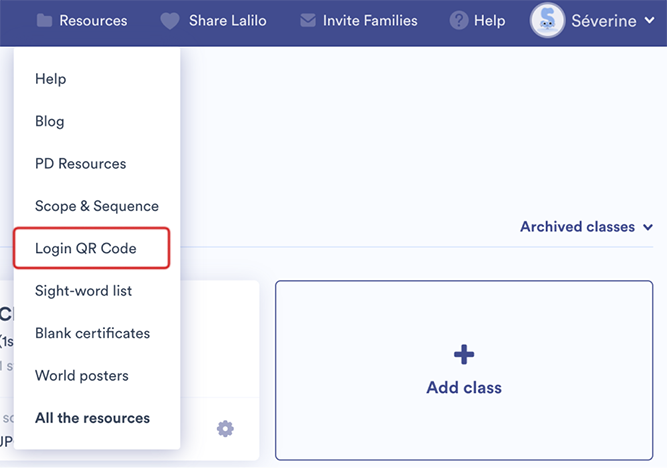Select Blank certificates menu entry
667x468 pixels.
pyautogui.click(x=92, y=333)
